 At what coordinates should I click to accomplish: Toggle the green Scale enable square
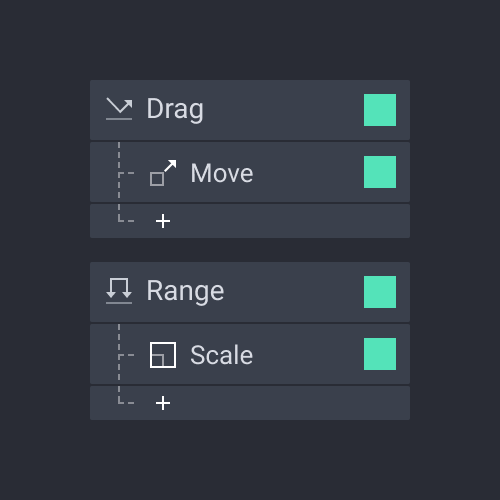pos(380,354)
